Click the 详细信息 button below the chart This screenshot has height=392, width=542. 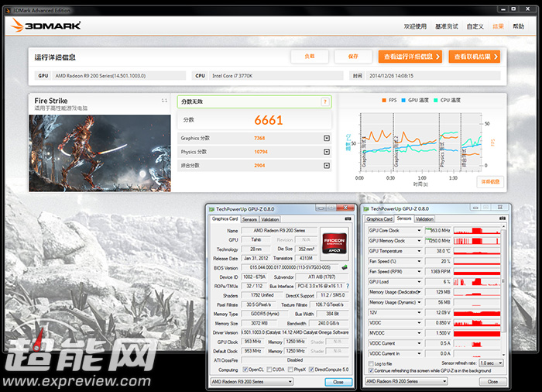click(490, 181)
